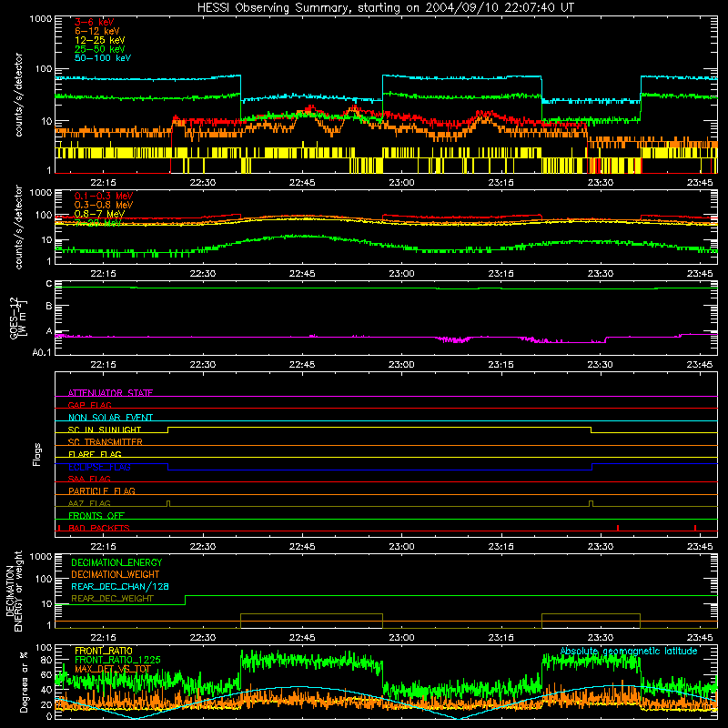Select the 12-25 keV legend entry

coord(99,40)
